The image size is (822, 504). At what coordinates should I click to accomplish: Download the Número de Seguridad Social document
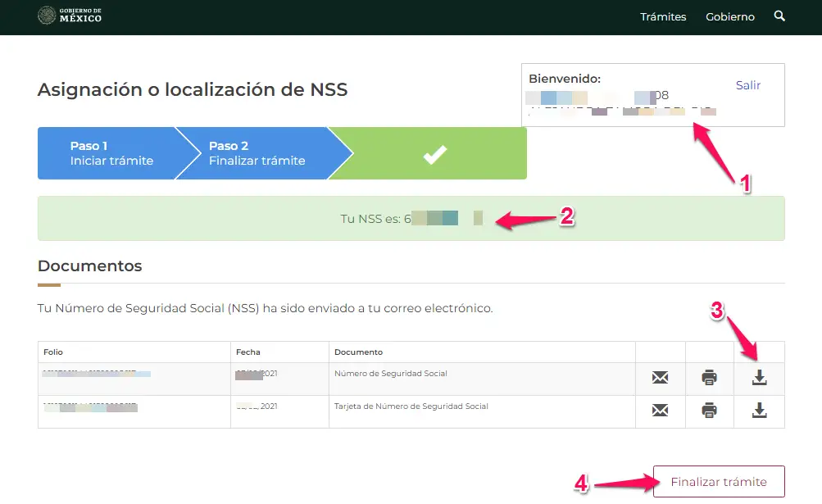759,378
